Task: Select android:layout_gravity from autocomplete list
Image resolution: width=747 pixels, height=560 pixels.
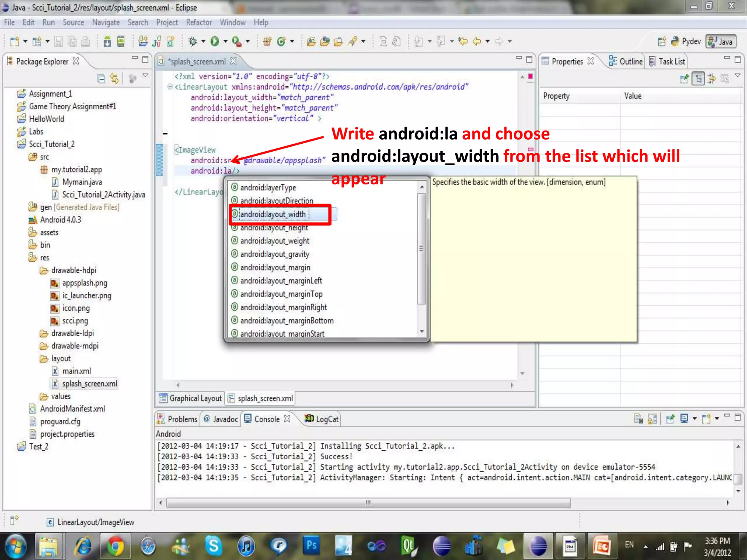Action: 275,254
